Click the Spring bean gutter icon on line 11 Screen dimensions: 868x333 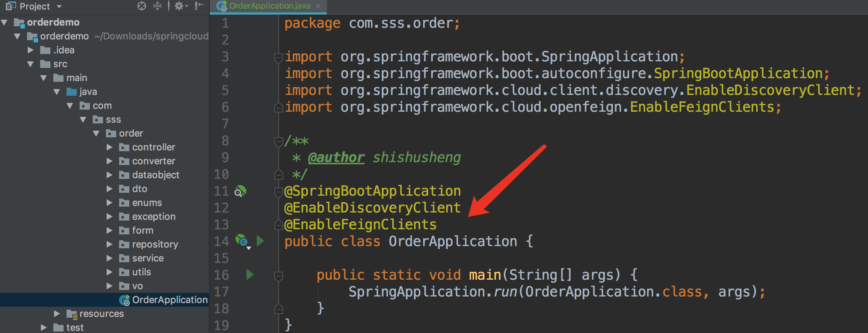click(x=240, y=191)
